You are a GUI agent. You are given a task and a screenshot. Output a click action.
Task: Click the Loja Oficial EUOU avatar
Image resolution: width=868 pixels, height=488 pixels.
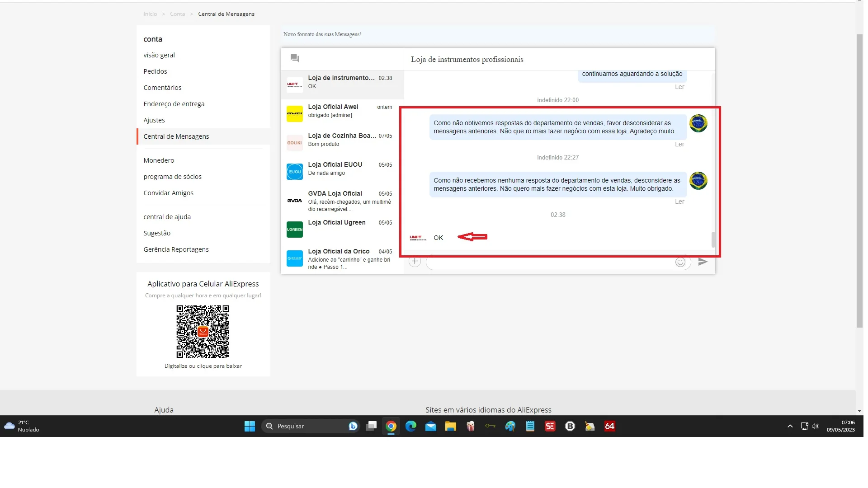(x=295, y=172)
